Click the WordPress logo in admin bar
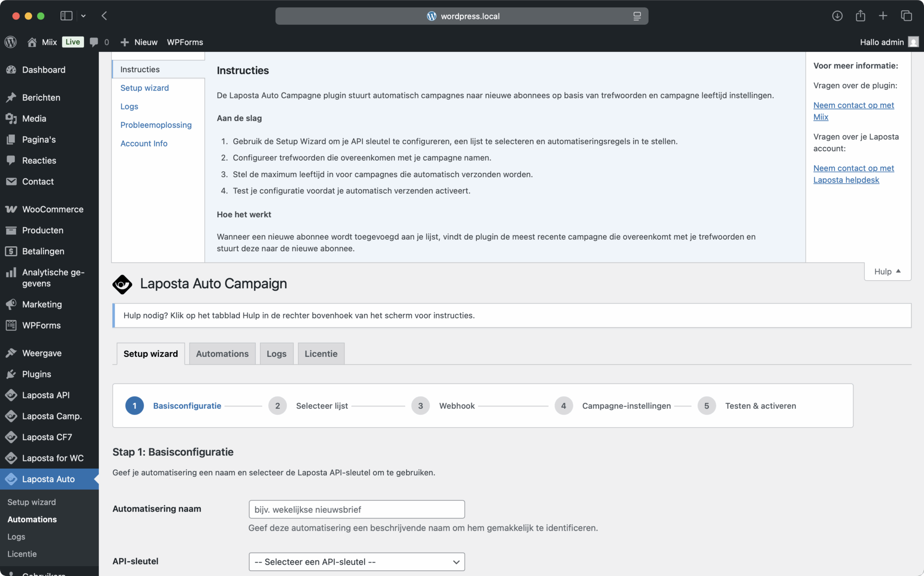Screen dimensions: 924x576 coord(10,42)
